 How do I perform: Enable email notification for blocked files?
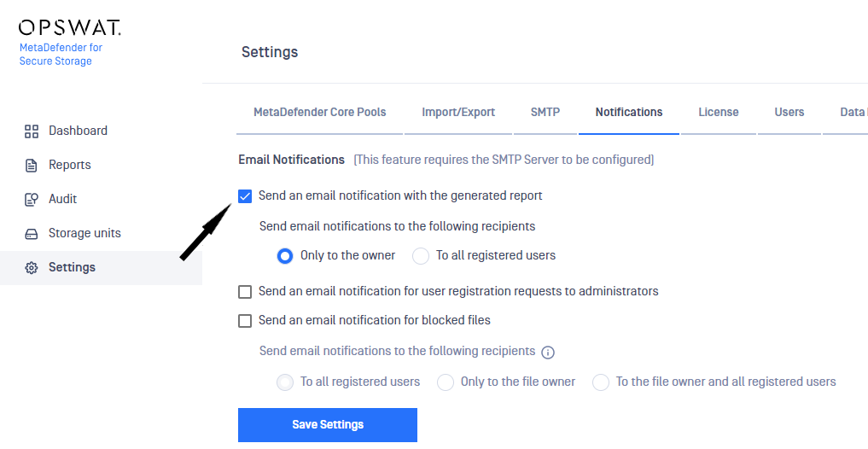[x=245, y=321]
